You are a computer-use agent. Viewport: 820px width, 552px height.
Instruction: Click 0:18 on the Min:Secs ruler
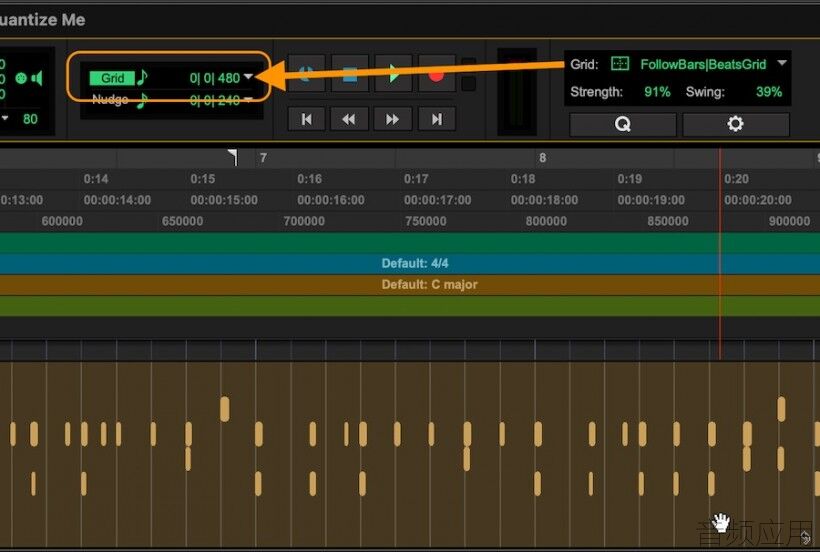[522, 179]
